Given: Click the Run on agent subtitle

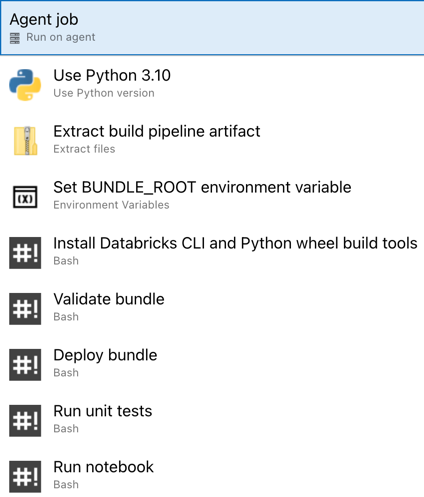Looking at the screenshot, I should tap(61, 37).
